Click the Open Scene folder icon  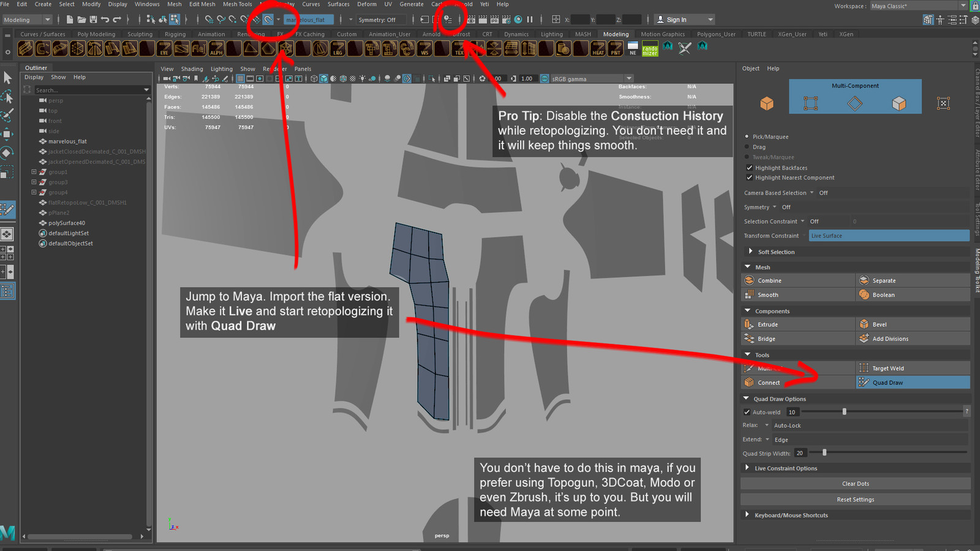81,20
